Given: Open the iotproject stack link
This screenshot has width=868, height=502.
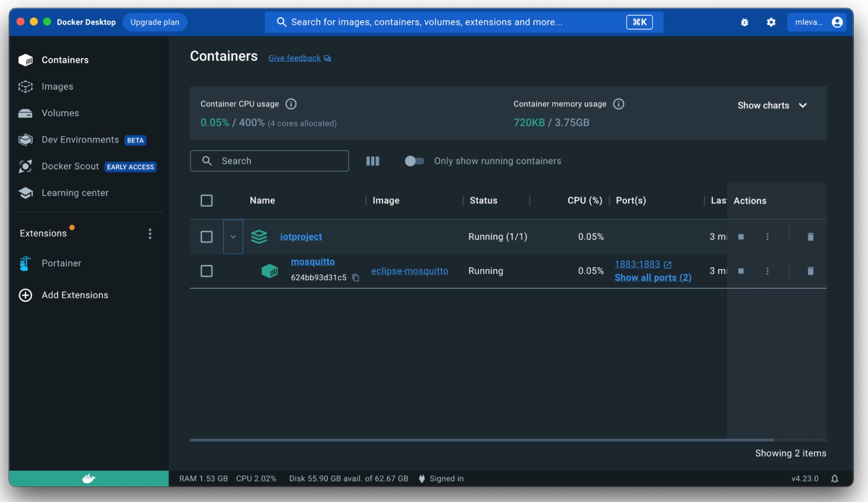Looking at the screenshot, I should coord(301,237).
